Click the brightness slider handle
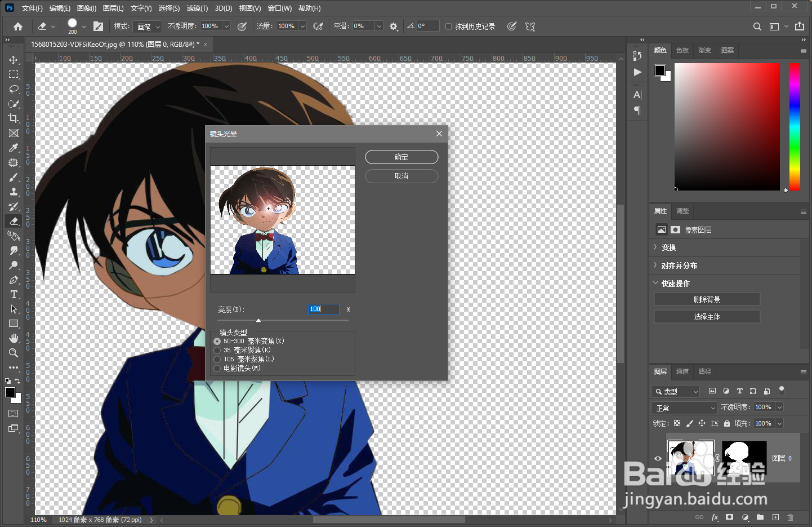The width and height of the screenshot is (812, 527). 258,321
